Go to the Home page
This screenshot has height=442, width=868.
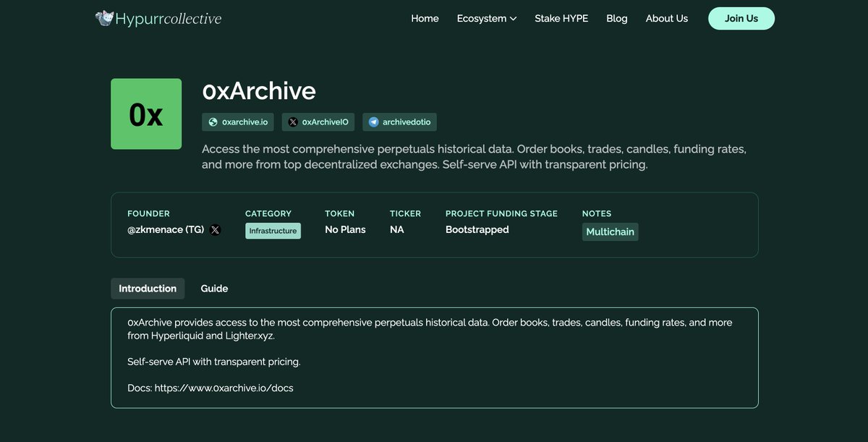coord(425,18)
